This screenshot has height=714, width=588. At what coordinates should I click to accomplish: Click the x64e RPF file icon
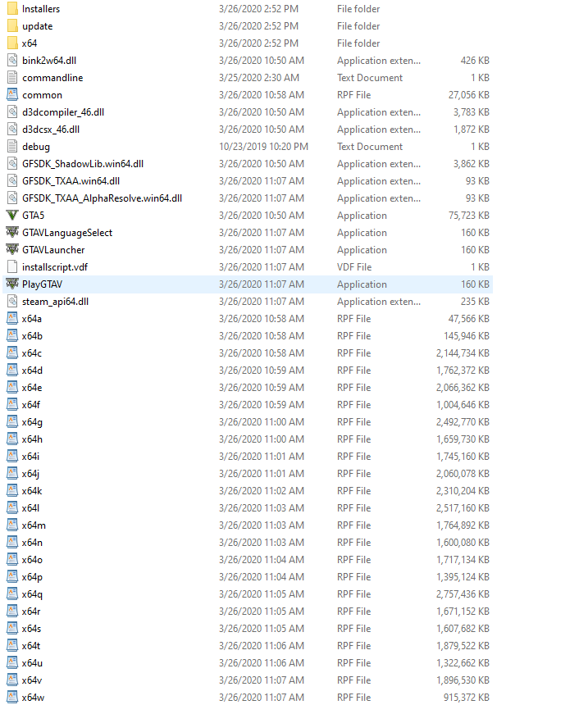tap(13, 388)
